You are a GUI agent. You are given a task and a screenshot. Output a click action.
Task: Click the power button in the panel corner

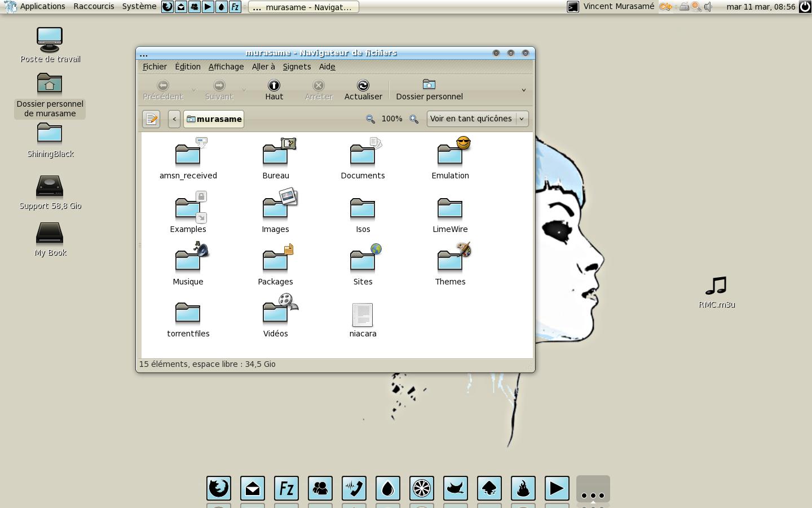pos(805,7)
